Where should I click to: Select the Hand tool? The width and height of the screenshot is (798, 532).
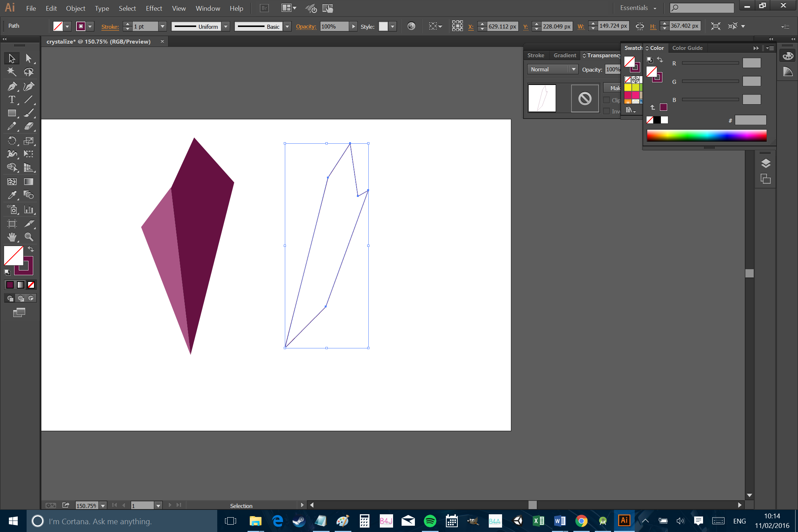pos(12,237)
